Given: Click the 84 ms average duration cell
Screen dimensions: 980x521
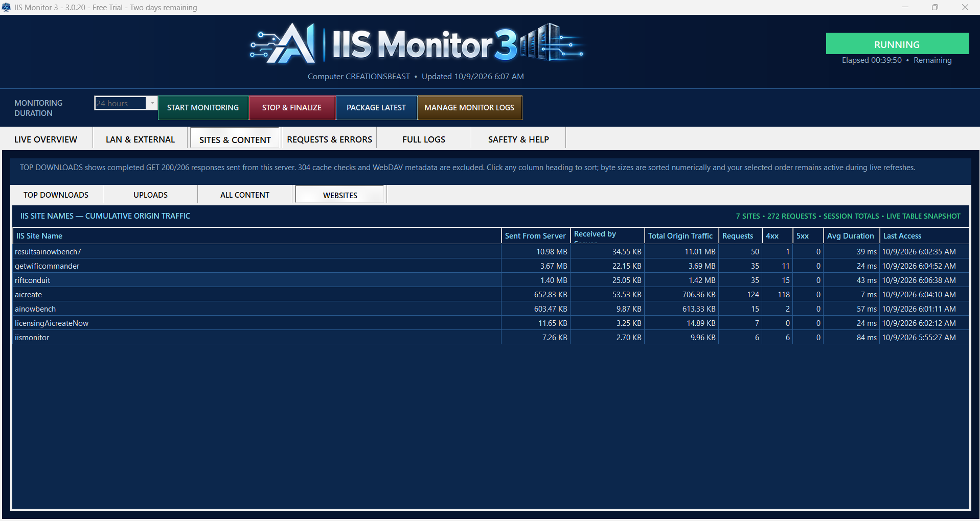Looking at the screenshot, I should (851, 338).
